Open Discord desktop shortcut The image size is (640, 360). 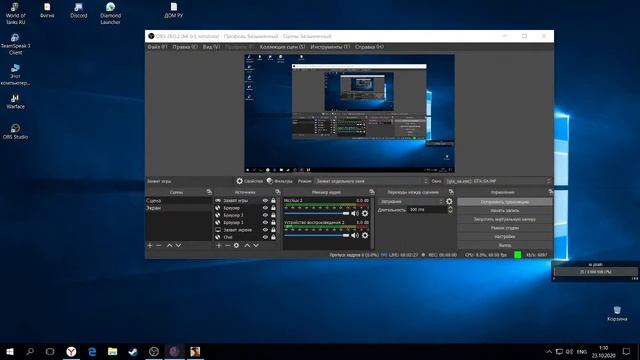click(78, 11)
